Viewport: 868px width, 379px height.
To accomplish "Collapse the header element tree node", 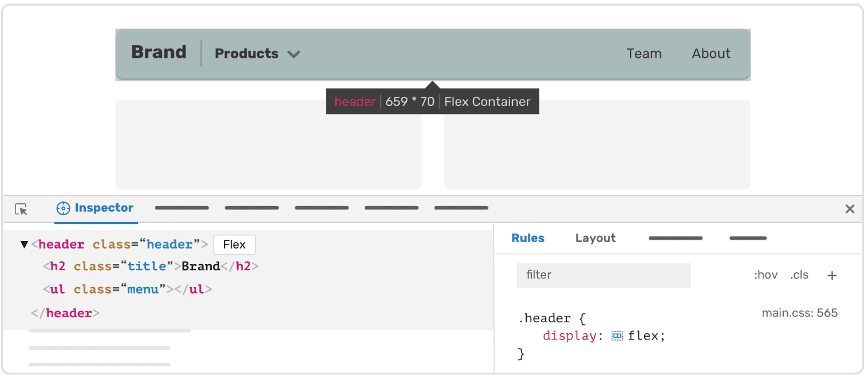I will click(x=24, y=245).
